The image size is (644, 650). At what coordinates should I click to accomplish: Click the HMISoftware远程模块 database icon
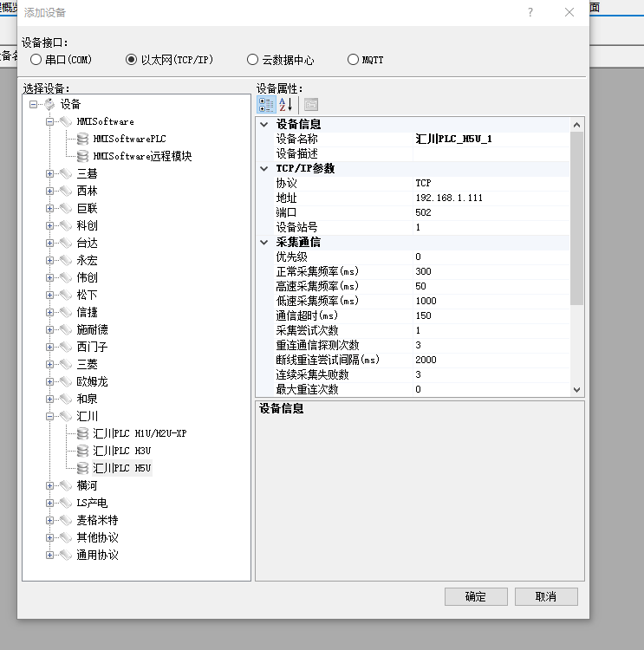click(83, 156)
